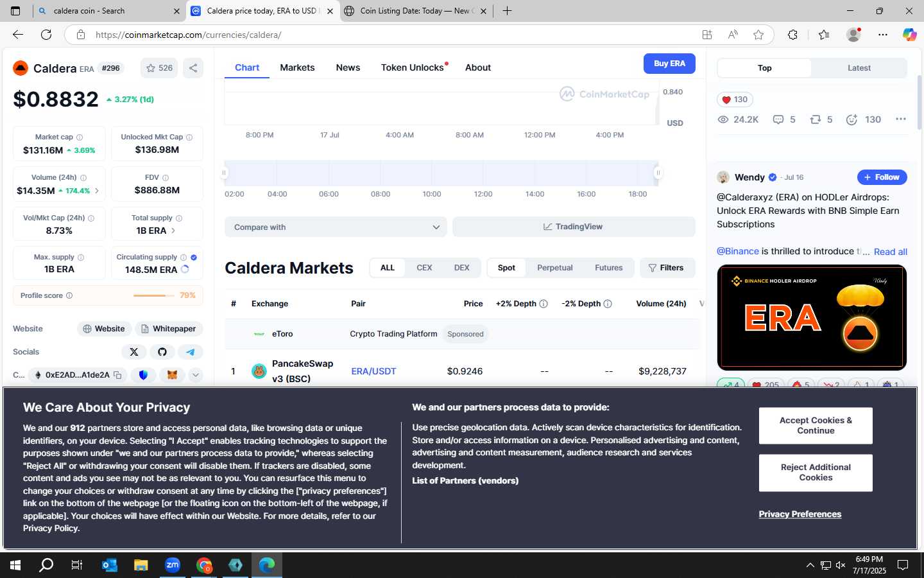Open the GitHub social link
This screenshot has height=578, width=924.
[162, 352]
